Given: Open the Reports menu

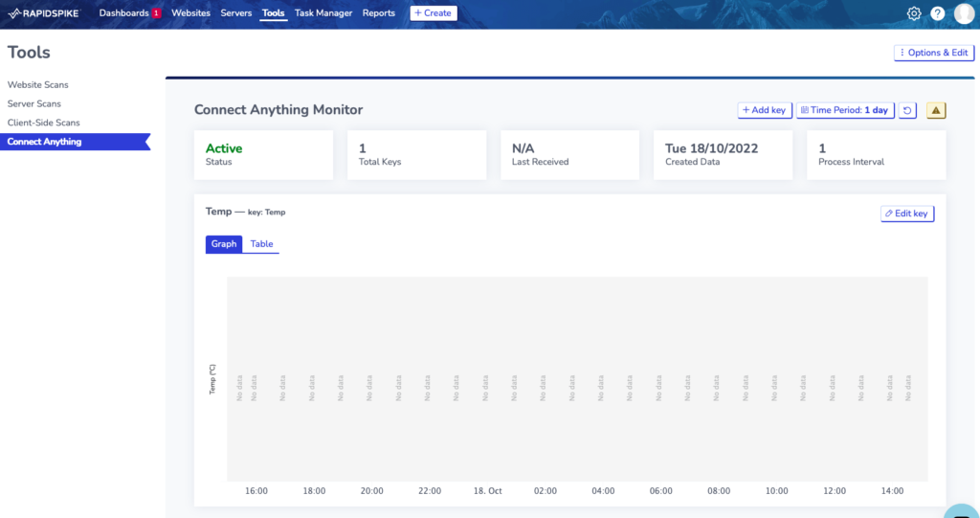Looking at the screenshot, I should (x=379, y=13).
